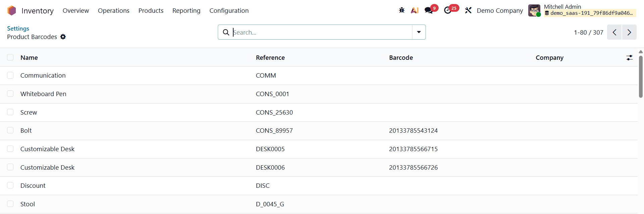This screenshot has height=214, width=644.
Task: Click the DISC reference cell
Action: [x=263, y=185]
